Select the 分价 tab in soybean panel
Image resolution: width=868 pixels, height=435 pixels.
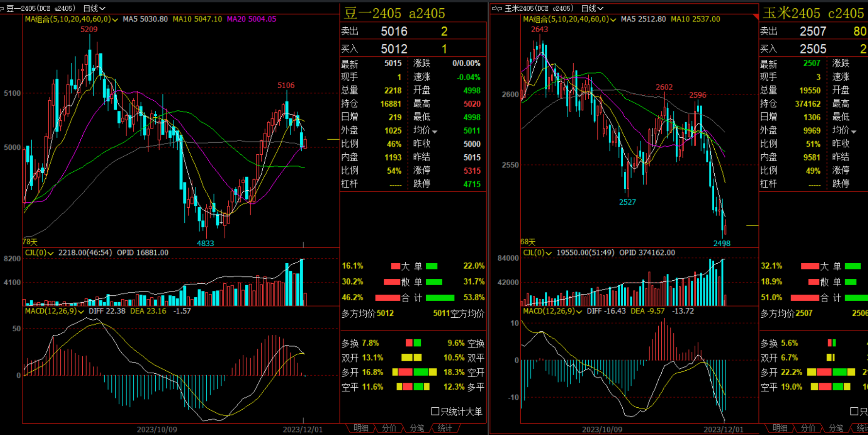pos(389,428)
